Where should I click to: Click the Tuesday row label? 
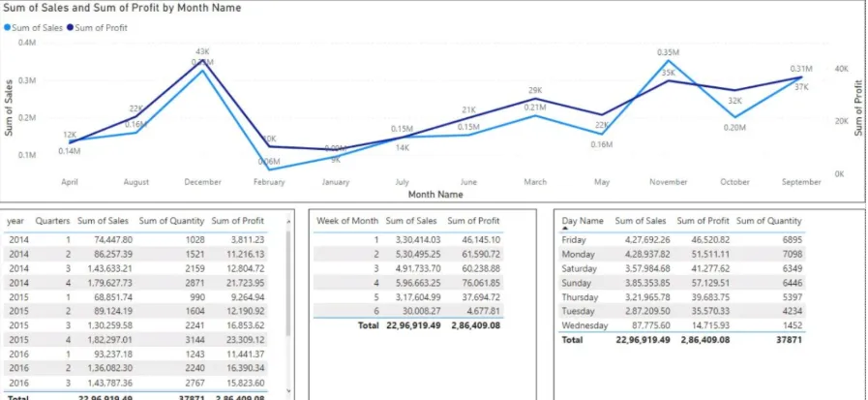(578, 311)
